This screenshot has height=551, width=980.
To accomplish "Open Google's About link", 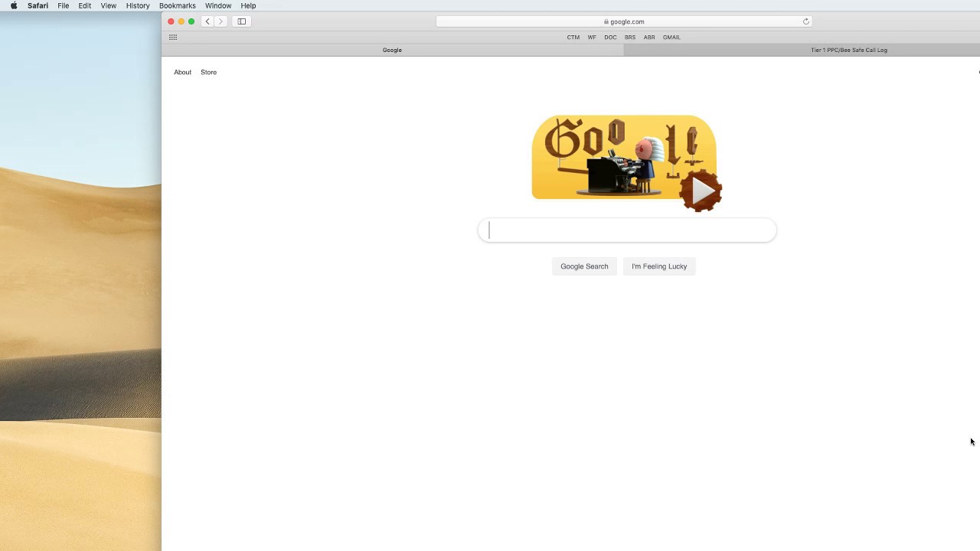I will click(182, 72).
